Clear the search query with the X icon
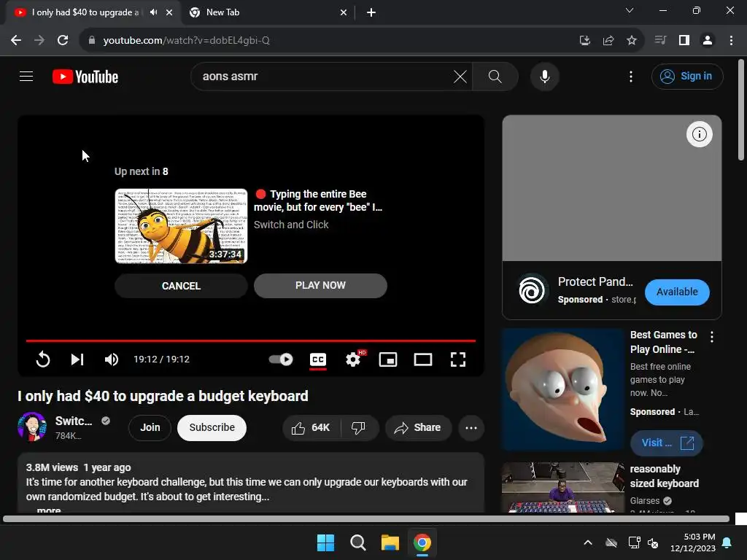This screenshot has height=560, width=747. pyautogui.click(x=460, y=76)
